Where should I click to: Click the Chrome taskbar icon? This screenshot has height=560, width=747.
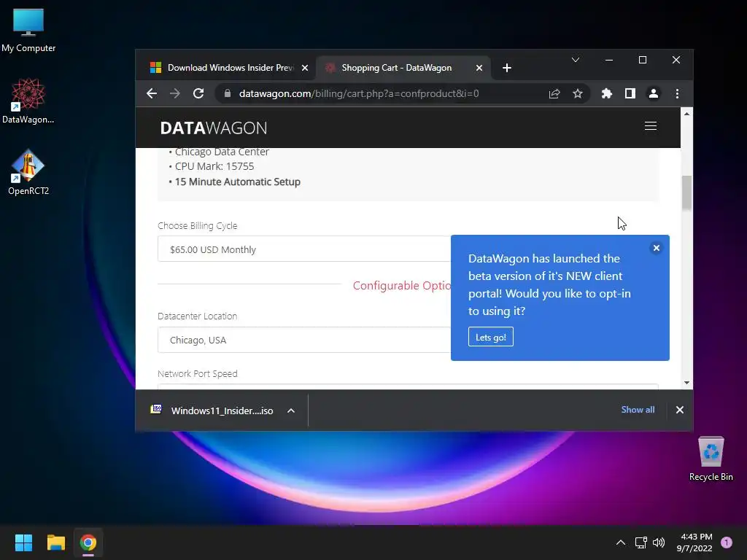tap(88, 542)
